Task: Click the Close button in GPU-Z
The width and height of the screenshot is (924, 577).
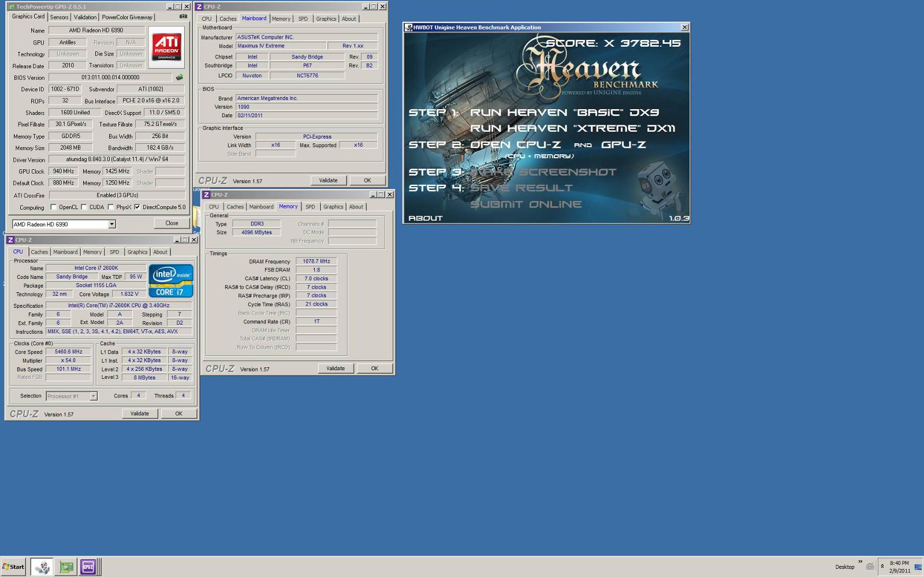Action: pos(172,223)
